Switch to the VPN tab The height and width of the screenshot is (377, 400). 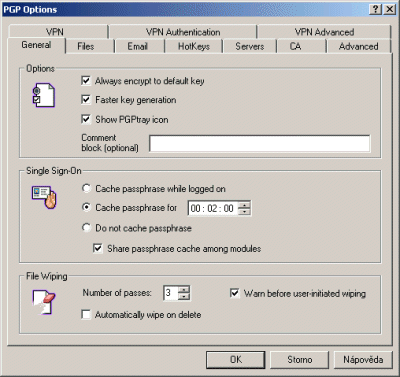(59, 32)
